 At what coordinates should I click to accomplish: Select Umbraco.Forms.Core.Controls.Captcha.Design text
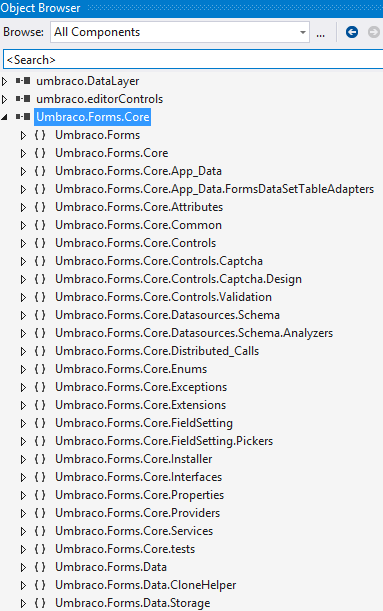[x=178, y=279]
